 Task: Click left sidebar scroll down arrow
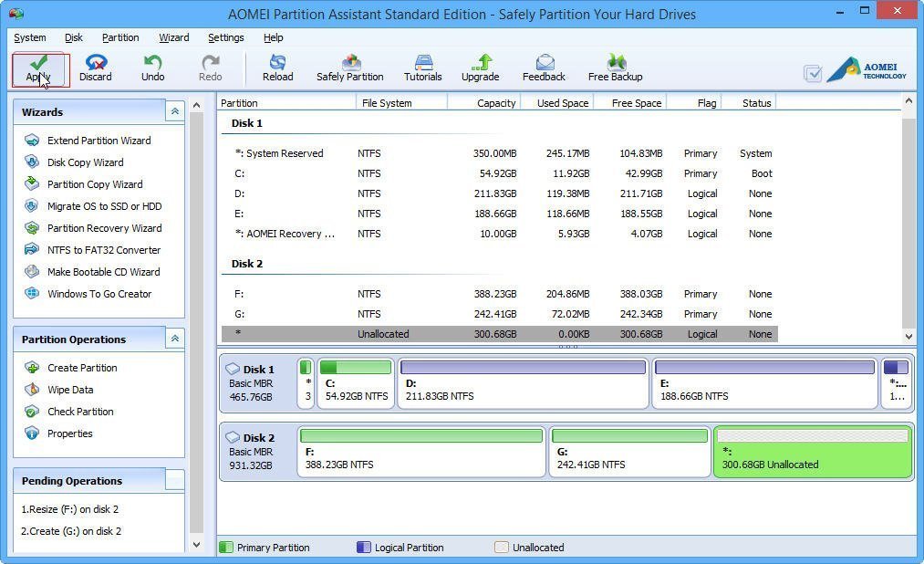pyautogui.click(x=197, y=545)
